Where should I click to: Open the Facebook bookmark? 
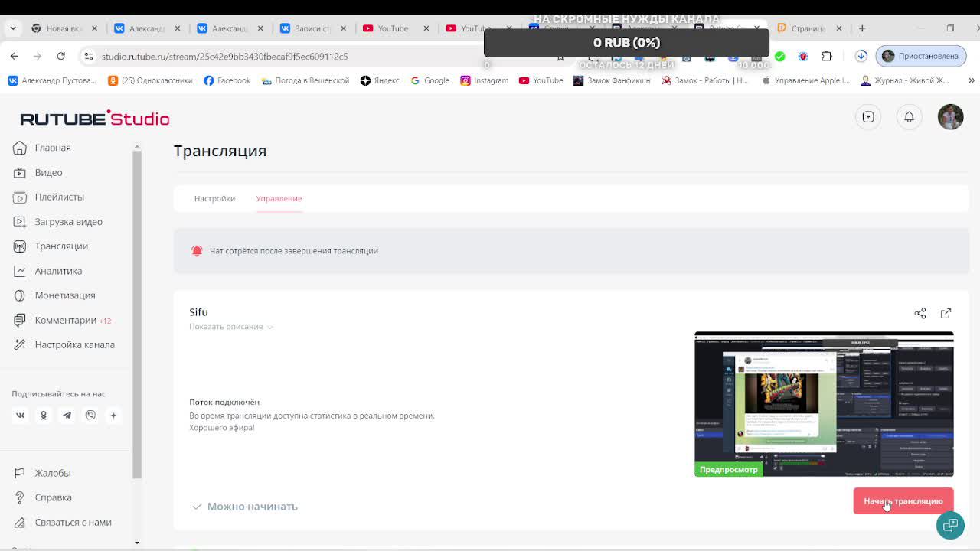[x=227, y=80]
